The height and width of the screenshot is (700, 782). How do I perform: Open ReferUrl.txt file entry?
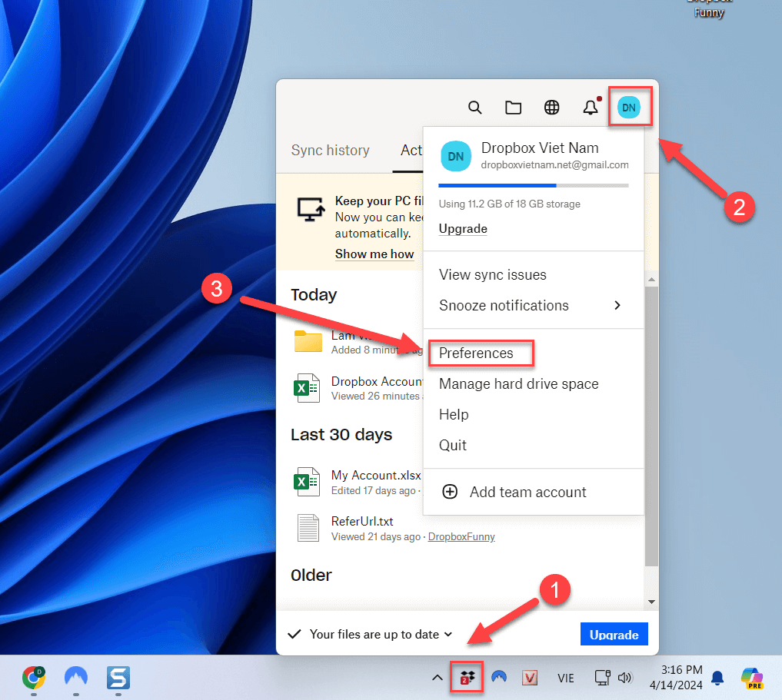point(362,521)
